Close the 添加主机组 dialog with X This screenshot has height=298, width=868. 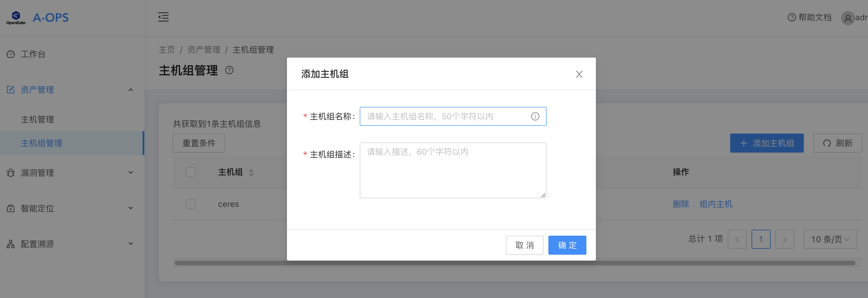click(579, 74)
